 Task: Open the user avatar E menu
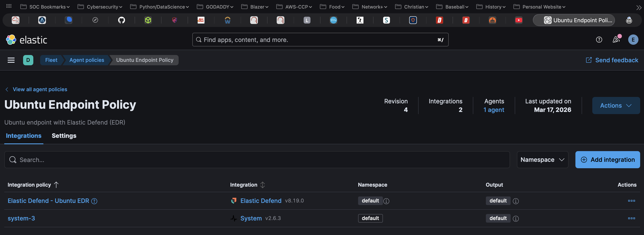(633, 40)
